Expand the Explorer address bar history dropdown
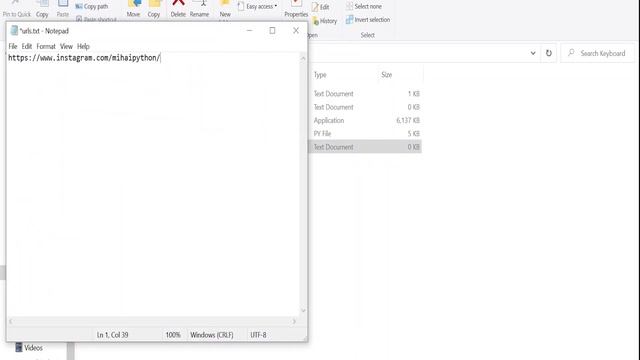The height and width of the screenshot is (360, 640). [533, 53]
